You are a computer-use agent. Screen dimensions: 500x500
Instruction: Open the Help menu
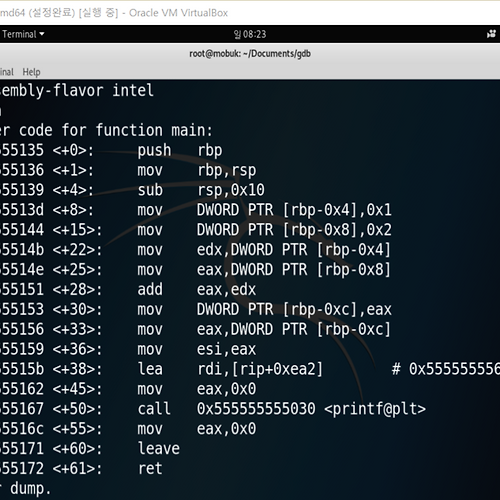click(x=31, y=72)
